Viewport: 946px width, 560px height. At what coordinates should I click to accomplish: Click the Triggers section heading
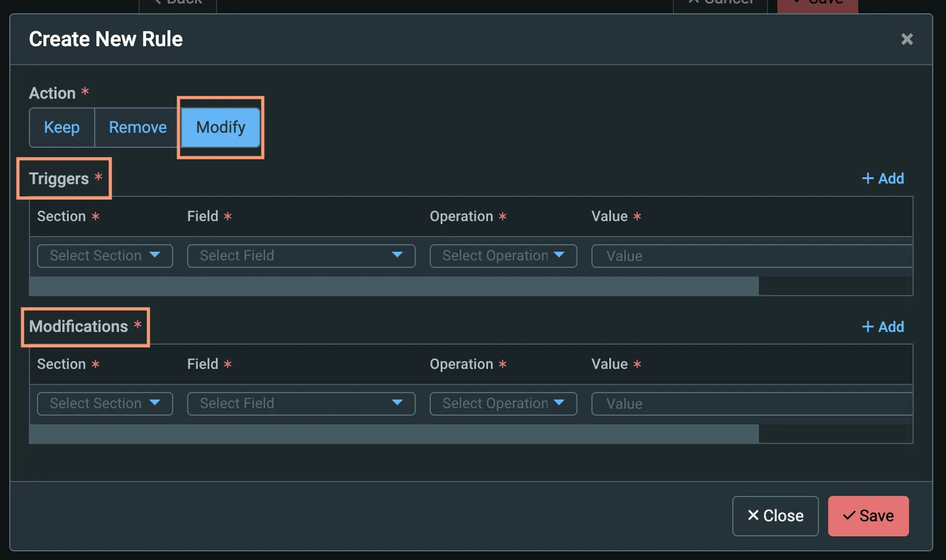tap(59, 179)
